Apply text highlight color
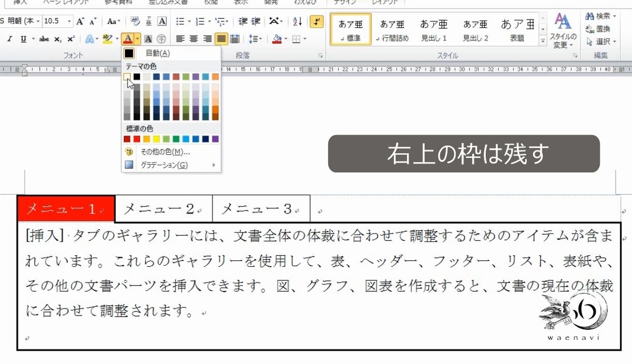 point(107,38)
